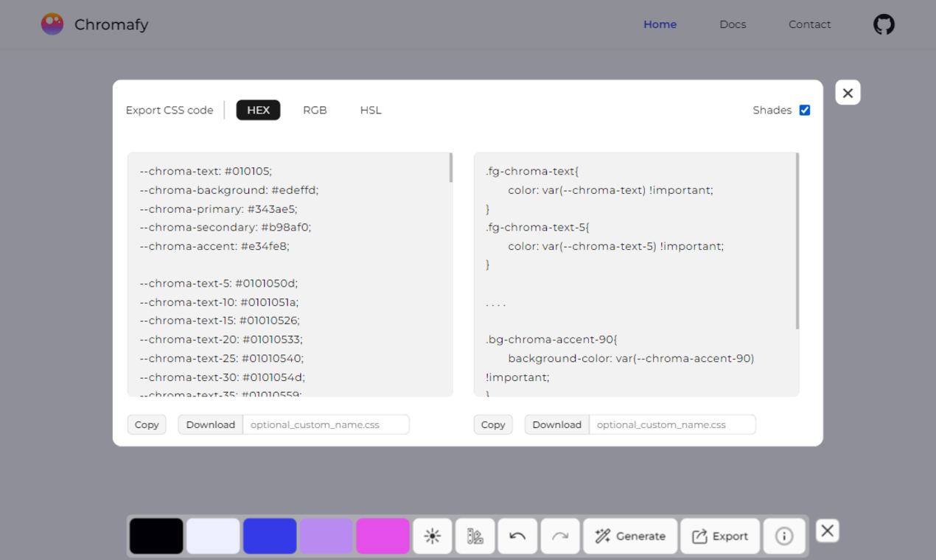The image size is (936, 560).
Task: Pick the light purple secondary swatch
Action: [326, 536]
